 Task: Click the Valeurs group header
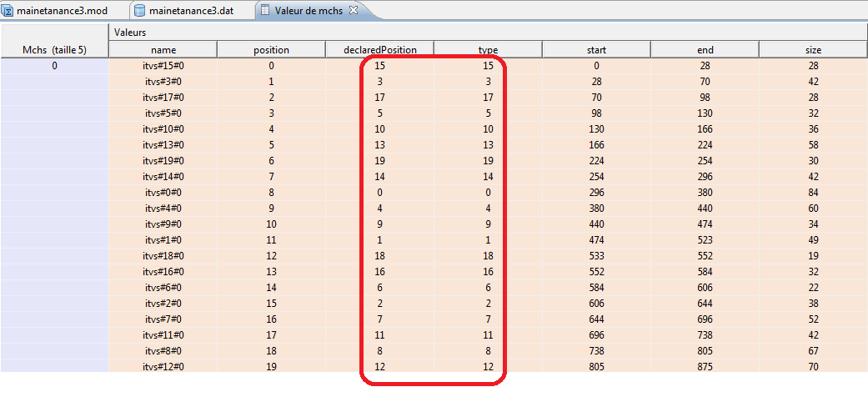pyautogui.click(x=488, y=33)
